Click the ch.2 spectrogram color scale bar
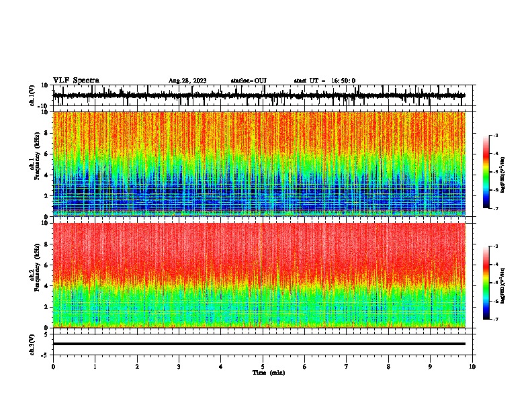The height and width of the screenshot is (411, 532). [x=486, y=283]
